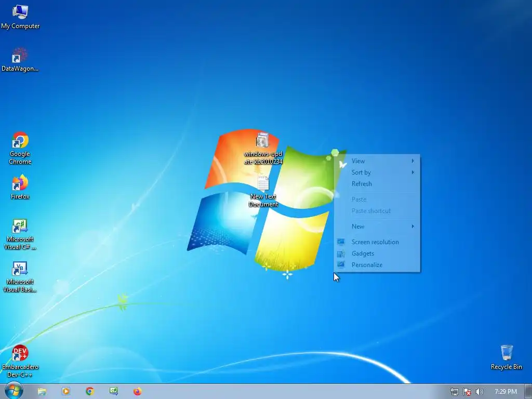Screen dimensions: 532x399
Task: Click the volume speaker tray icon
Action: pyautogui.click(x=479, y=392)
